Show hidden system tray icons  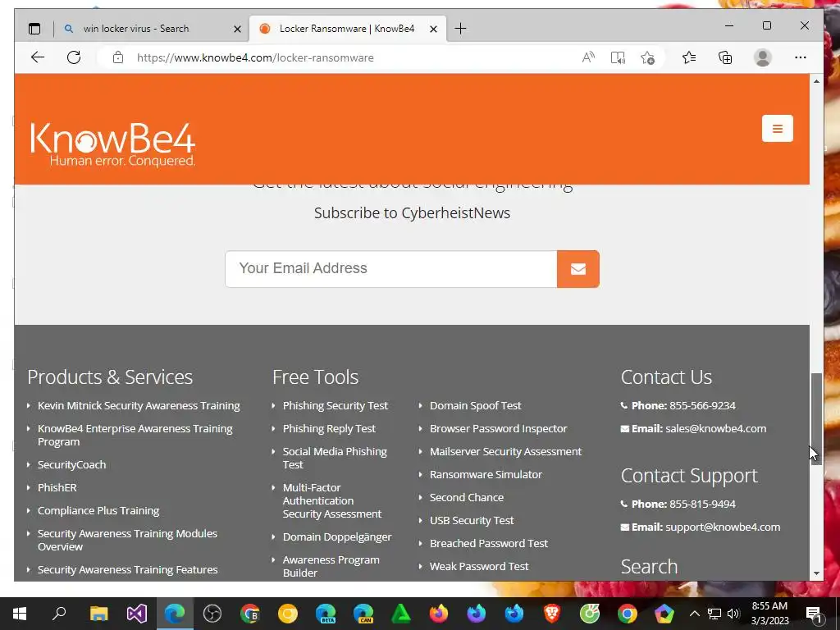[694, 614]
